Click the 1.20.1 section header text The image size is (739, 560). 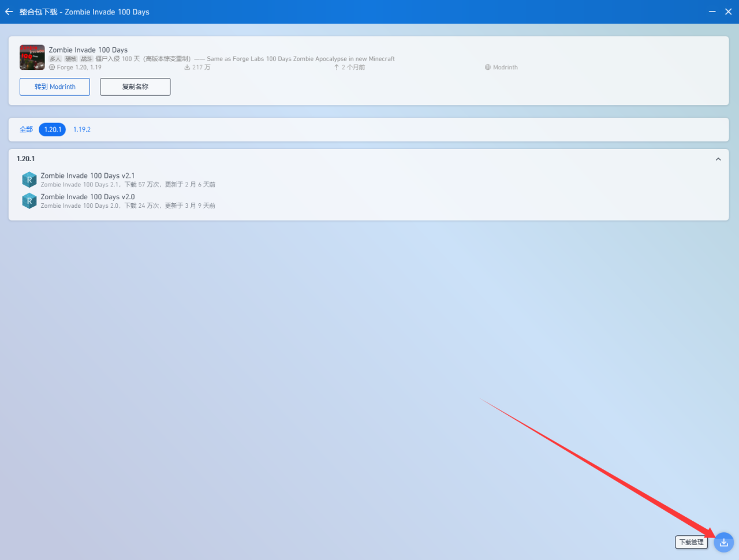click(x=25, y=159)
